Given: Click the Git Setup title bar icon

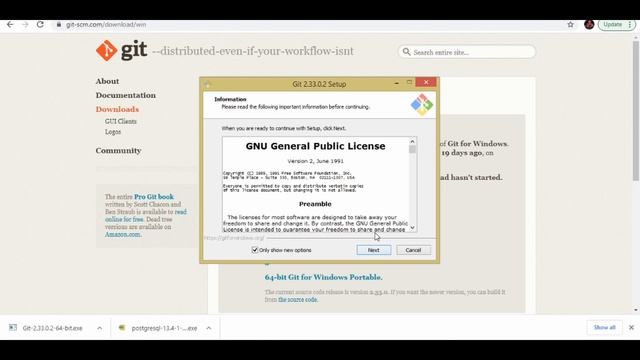Looking at the screenshot, I should click(x=208, y=84).
